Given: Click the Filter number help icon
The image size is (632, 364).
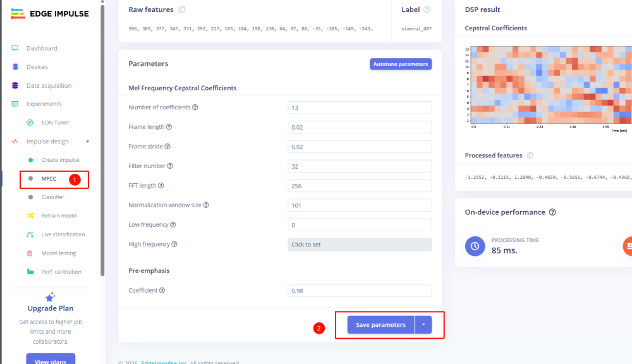Looking at the screenshot, I should tap(170, 166).
